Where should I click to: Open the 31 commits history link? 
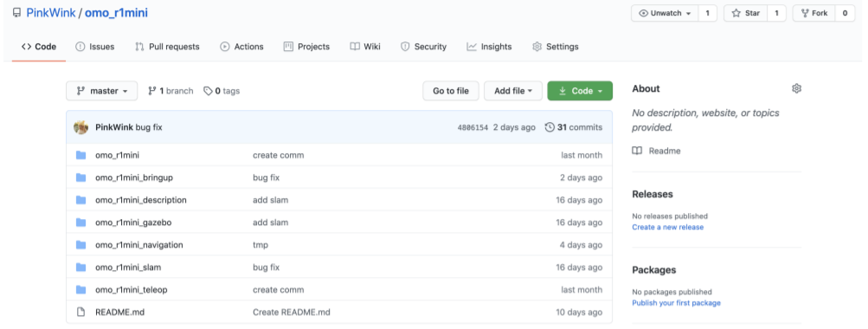(574, 127)
